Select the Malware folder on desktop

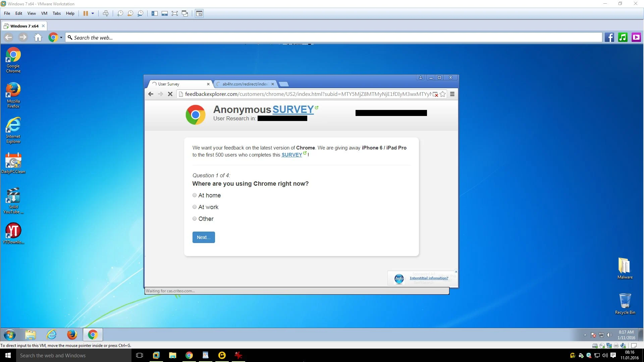[625, 268]
